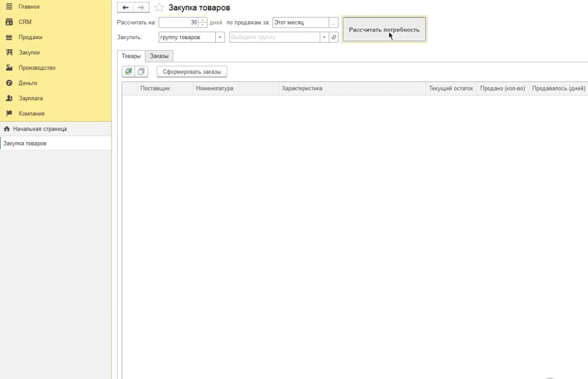Open period selection with ellipsis button
This screenshot has height=379, width=588.
(334, 22)
